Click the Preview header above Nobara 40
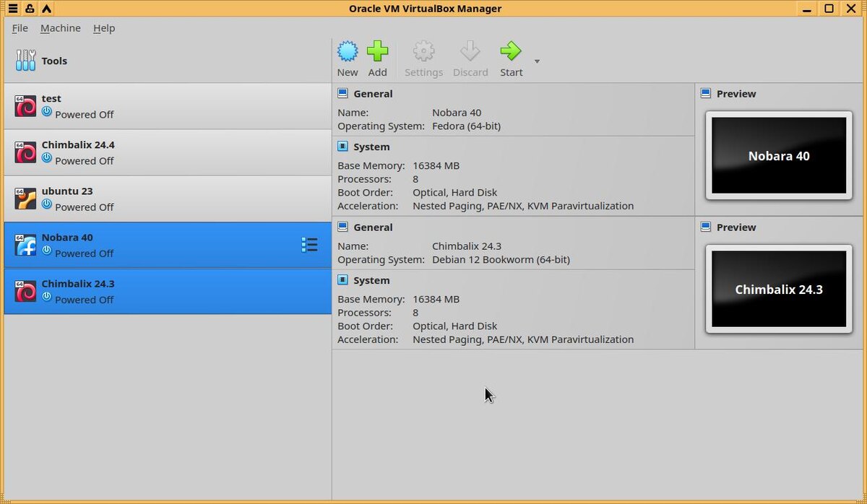 [x=736, y=94]
